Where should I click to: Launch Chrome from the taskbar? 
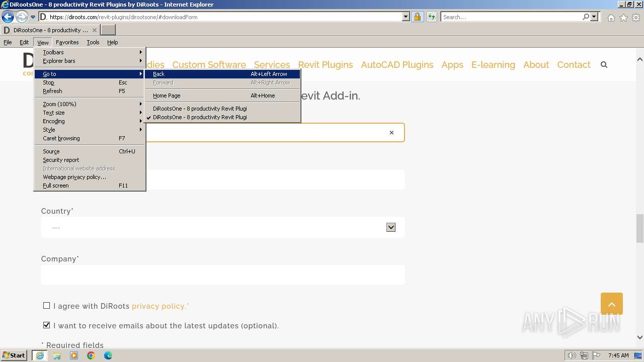pos(91,355)
